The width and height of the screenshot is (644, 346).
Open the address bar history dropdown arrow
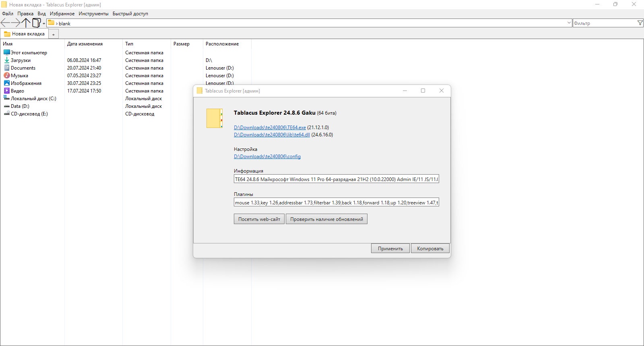pyautogui.click(x=569, y=23)
